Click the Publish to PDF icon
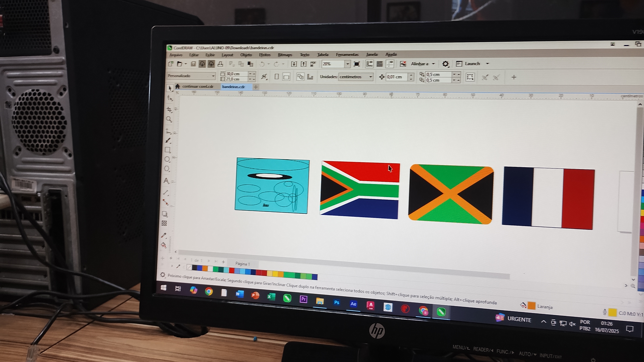Screen dimensions: 644x362 click(x=313, y=64)
